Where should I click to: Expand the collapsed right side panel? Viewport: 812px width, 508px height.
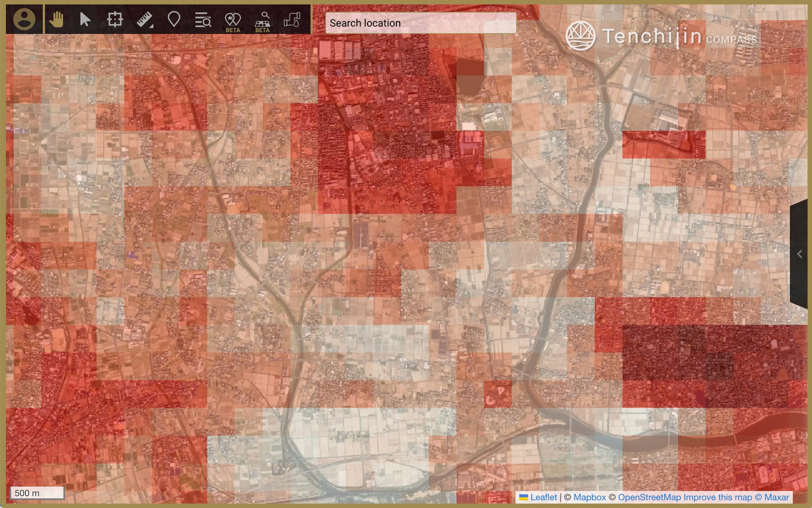coord(800,254)
